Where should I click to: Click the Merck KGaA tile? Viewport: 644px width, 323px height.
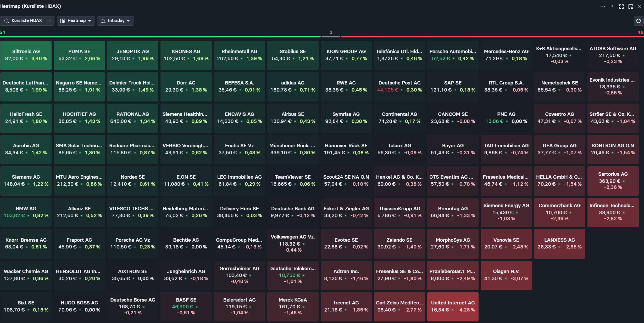(293, 307)
